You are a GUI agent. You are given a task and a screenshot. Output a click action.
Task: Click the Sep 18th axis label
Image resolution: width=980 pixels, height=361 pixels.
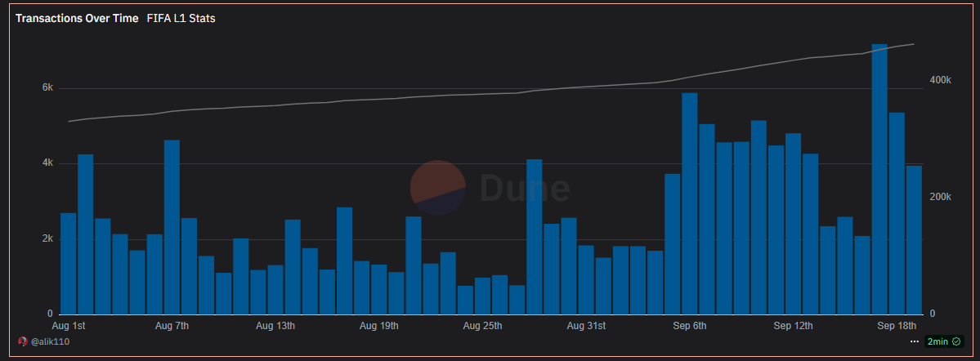[897, 326]
